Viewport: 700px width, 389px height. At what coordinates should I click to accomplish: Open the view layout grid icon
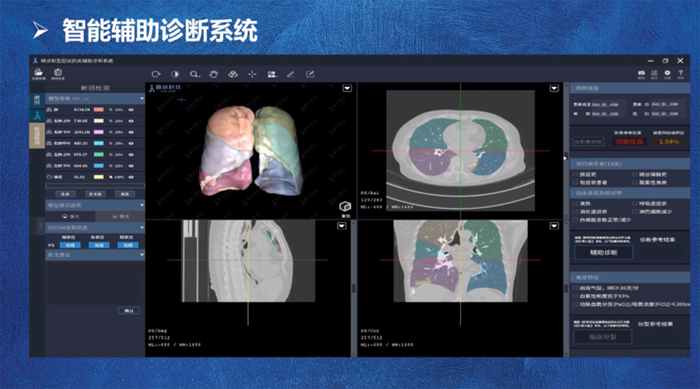pyautogui.click(x=272, y=74)
